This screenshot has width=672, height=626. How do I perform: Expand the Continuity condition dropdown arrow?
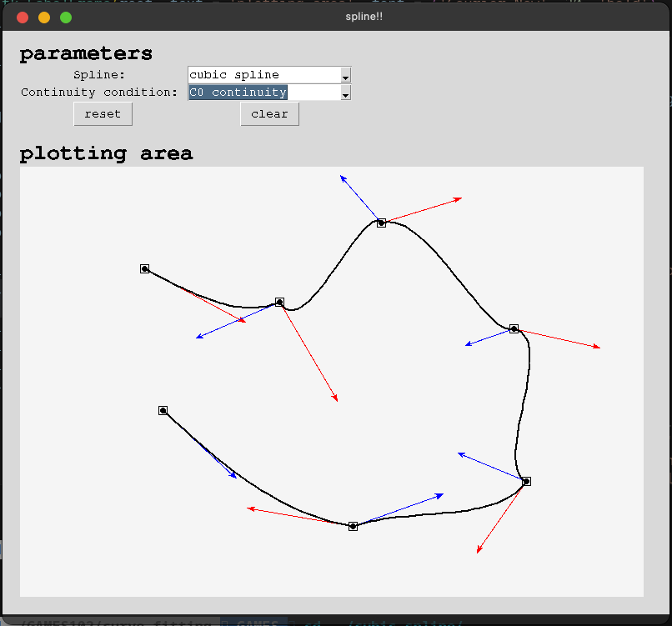point(345,93)
